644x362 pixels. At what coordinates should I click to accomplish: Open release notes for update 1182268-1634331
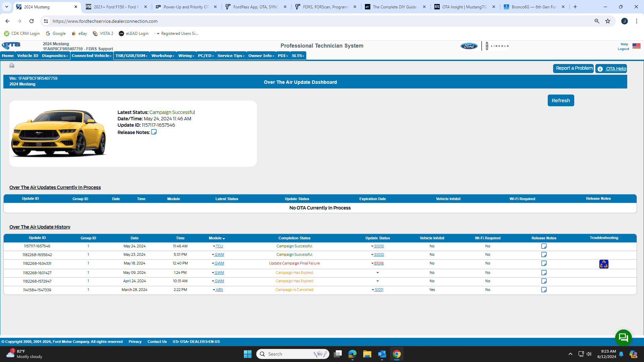(544, 263)
